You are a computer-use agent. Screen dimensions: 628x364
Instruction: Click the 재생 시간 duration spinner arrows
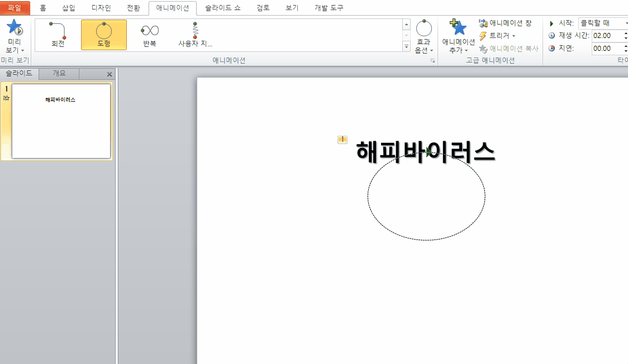(626, 36)
